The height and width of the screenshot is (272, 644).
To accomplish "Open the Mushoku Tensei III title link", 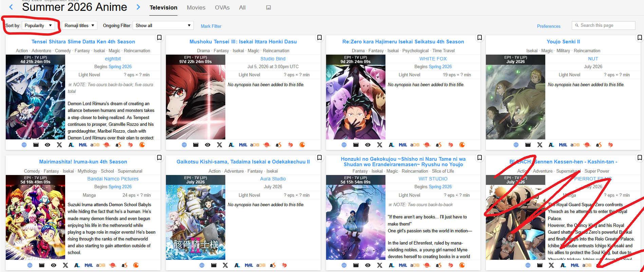I will [x=243, y=42].
